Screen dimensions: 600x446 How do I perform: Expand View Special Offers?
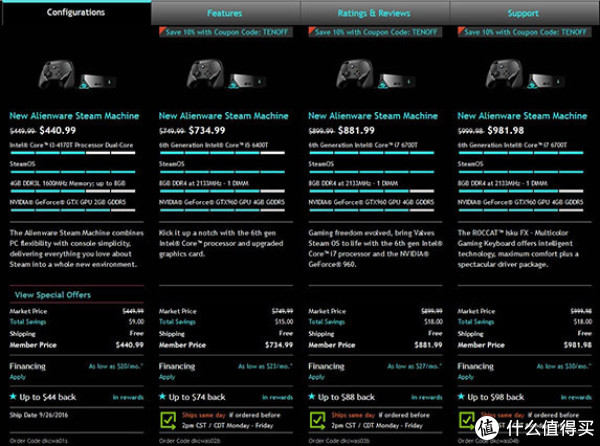pos(53,295)
